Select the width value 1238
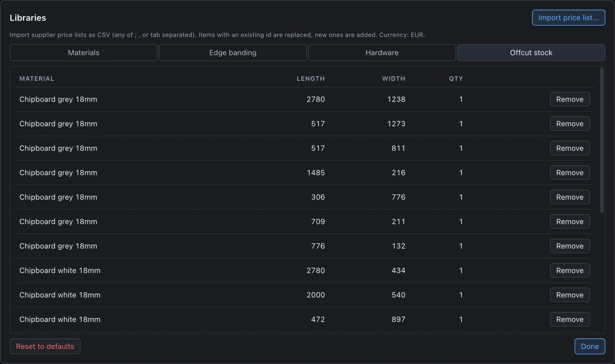Screen dimensions: 615x364 tap(396, 99)
